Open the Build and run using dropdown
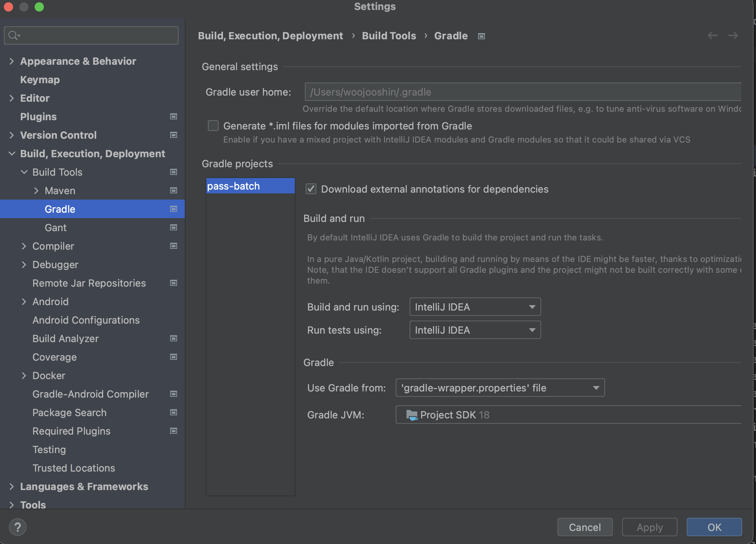This screenshot has height=544, width=756. pyautogui.click(x=475, y=307)
